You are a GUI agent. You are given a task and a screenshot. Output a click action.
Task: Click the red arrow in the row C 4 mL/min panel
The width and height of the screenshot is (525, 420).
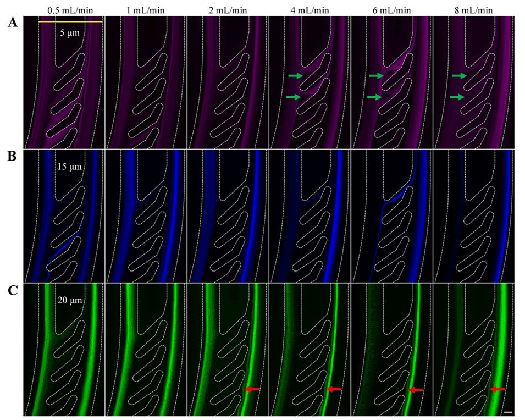(x=334, y=389)
